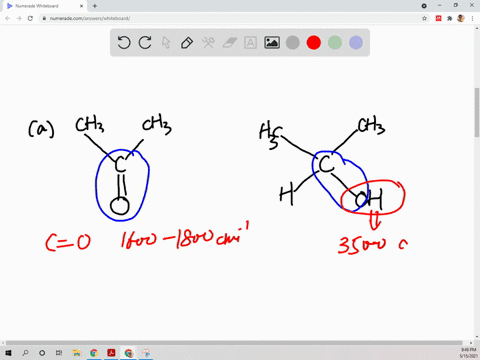Reload the whiteboard page
The width and height of the screenshot is (480, 360).
(x=30, y=18)
